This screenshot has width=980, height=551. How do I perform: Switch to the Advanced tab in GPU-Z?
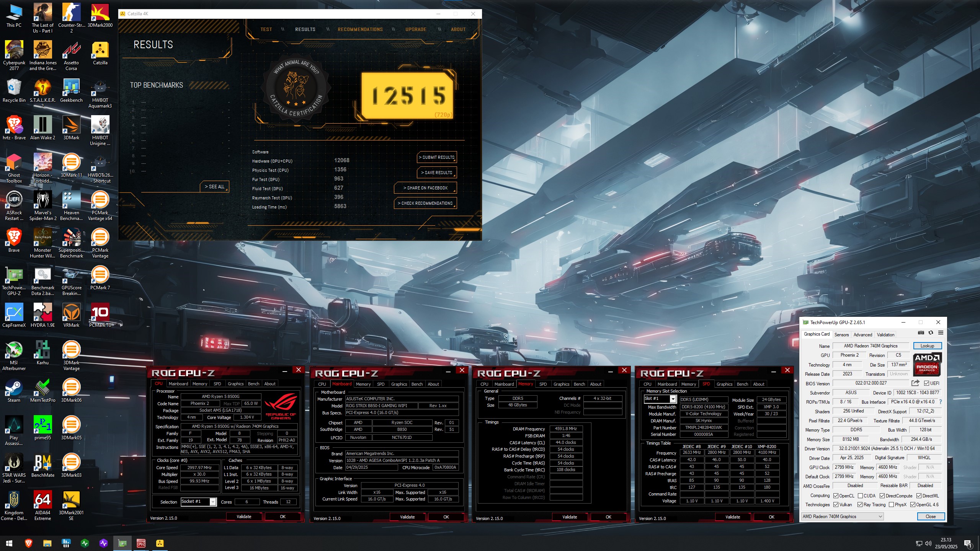tap(863, 334)
